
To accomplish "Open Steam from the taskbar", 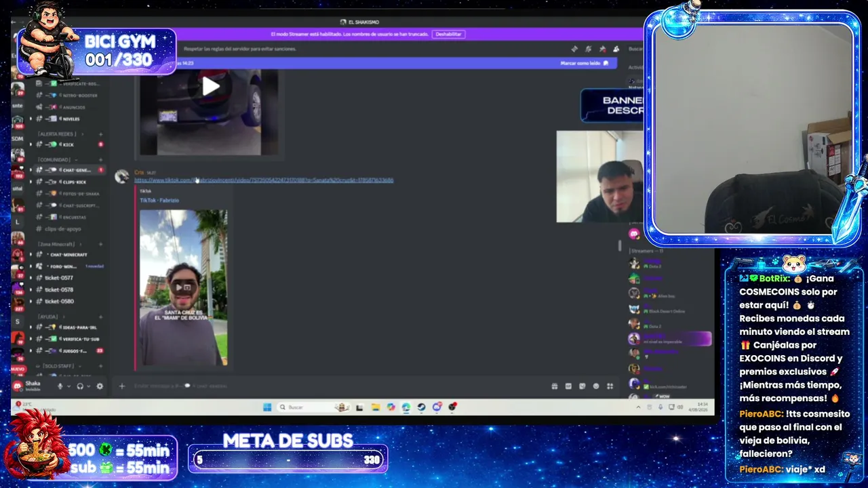I will tap(421, 407).
